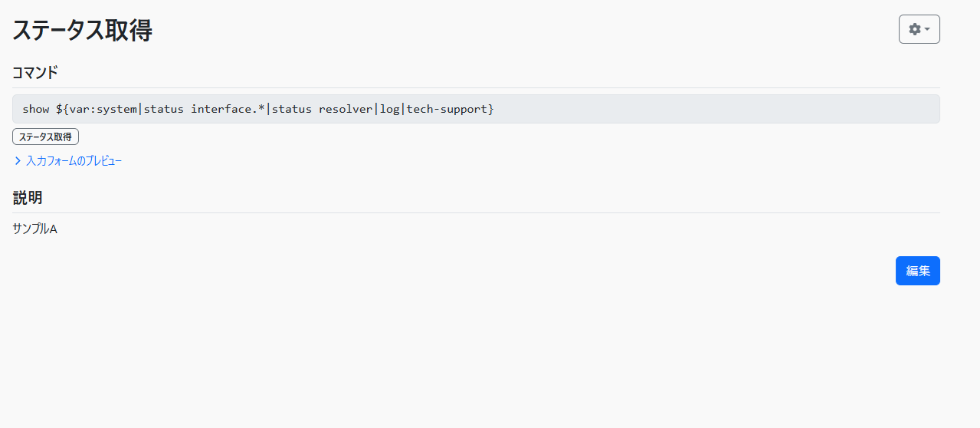Image resolution: width=980 pixels, height=428 pixels.
Task: Click the コマンド section heading
Action: pos(35,73)
